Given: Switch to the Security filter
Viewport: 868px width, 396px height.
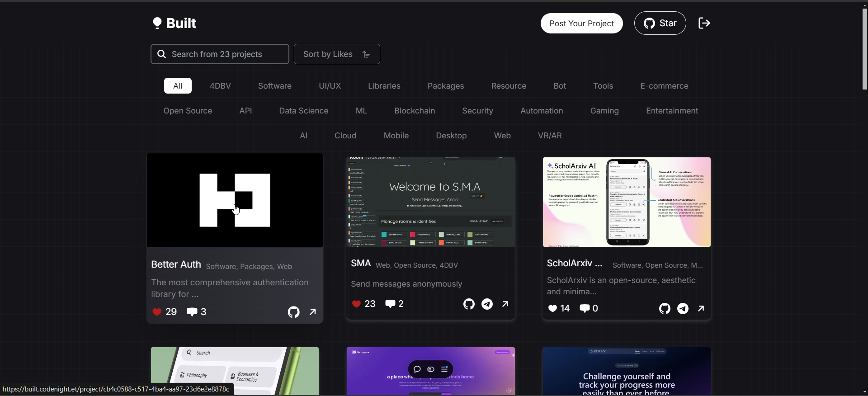Looking at the screenshot, I should tap(477, 111).
